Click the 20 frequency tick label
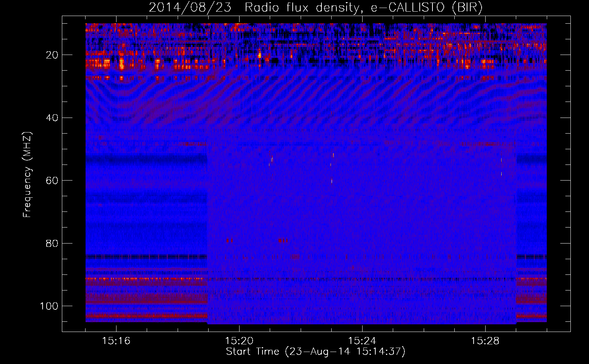 pos(52,55)
